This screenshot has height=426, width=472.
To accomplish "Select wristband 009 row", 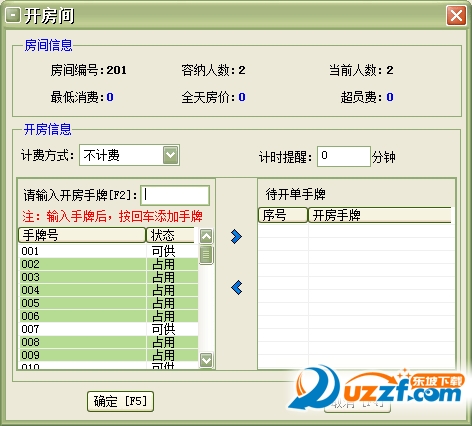I will coord(109,355).
